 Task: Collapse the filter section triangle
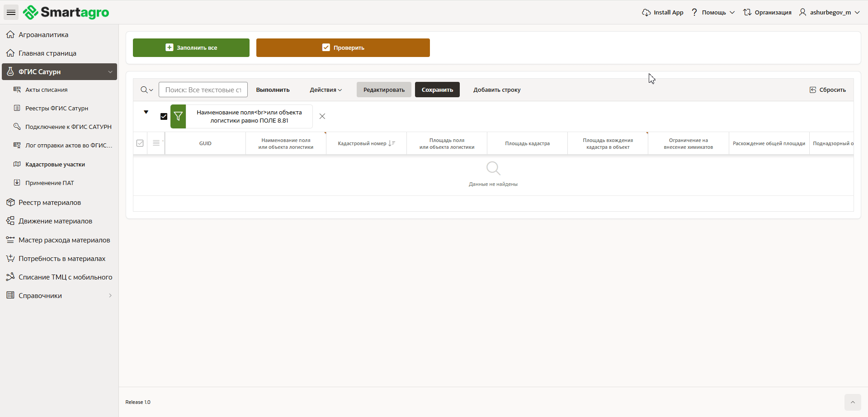coord(146,112)
